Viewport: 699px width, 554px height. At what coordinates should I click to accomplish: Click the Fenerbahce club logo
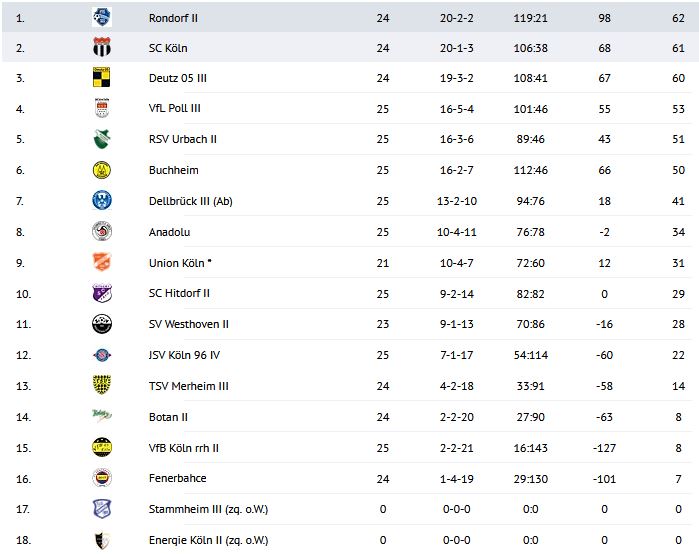(102, 478)
